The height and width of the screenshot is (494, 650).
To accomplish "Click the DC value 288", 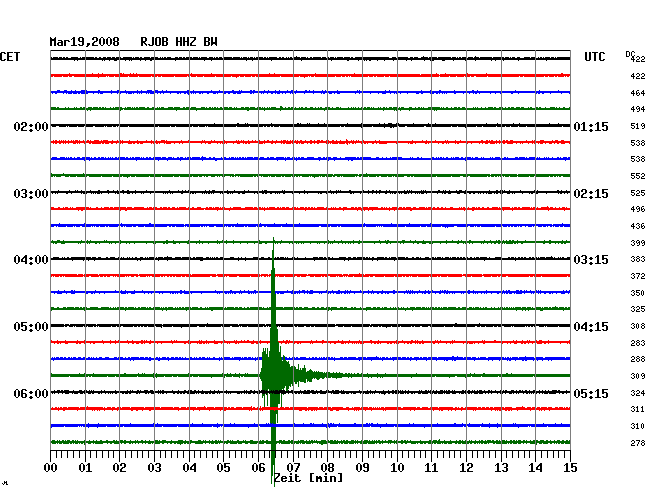I will point(638,359).
